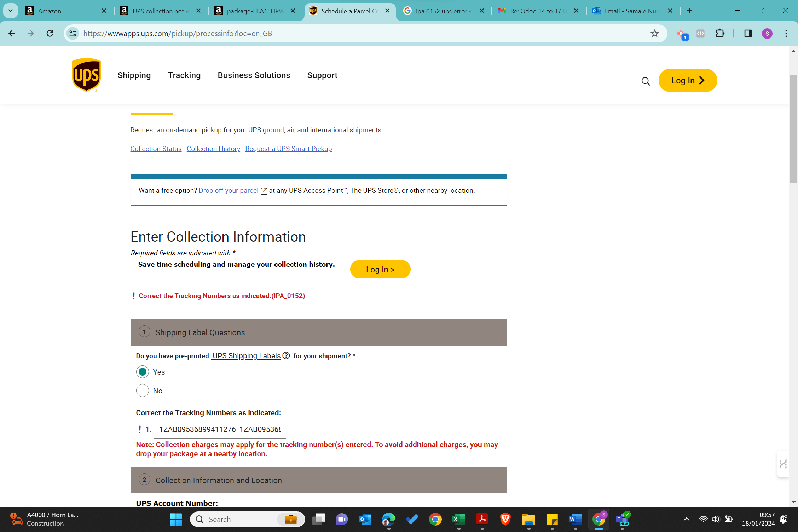Open the volume control in system tray
The width and height of the screenshot is (798, 532).
pos(716,519)
